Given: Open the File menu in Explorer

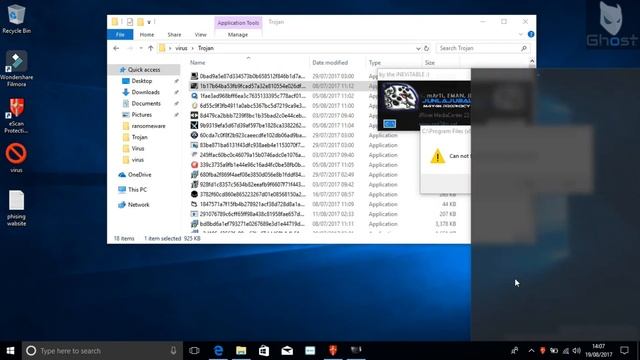Looking at the screenshot, I should click(x=120, y=35).
